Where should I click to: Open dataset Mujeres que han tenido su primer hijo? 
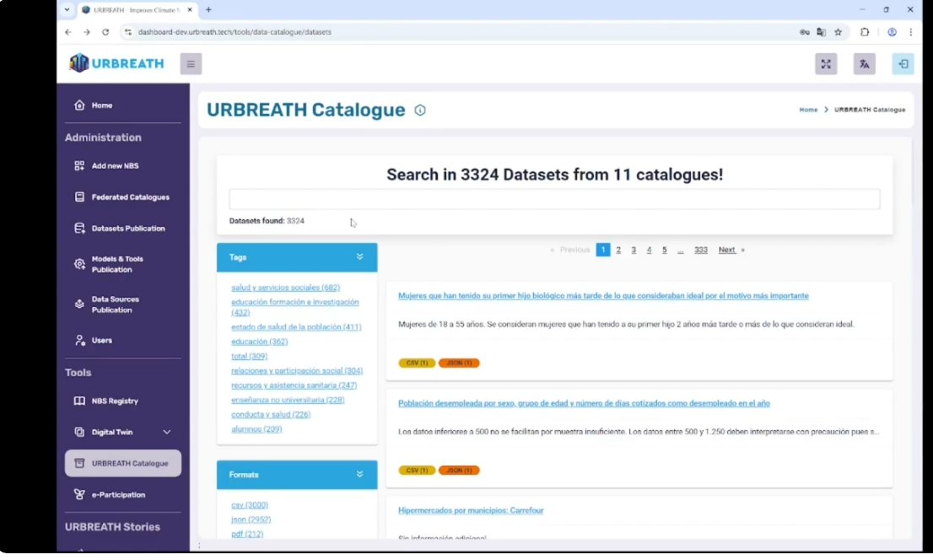pyautogui.click(x=603, y=296)
